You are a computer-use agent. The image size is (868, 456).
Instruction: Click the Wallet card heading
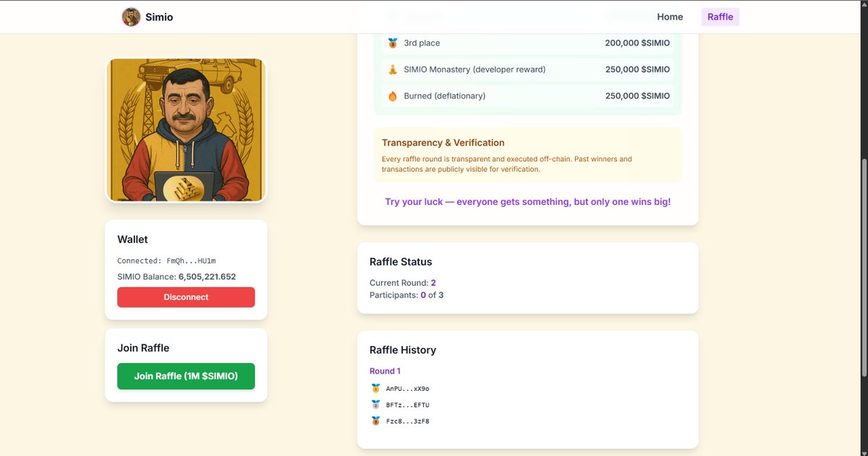pos(132,240)
